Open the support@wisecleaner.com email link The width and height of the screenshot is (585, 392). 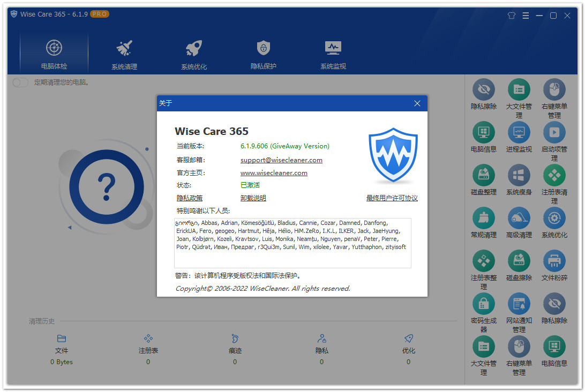(281, 160)
